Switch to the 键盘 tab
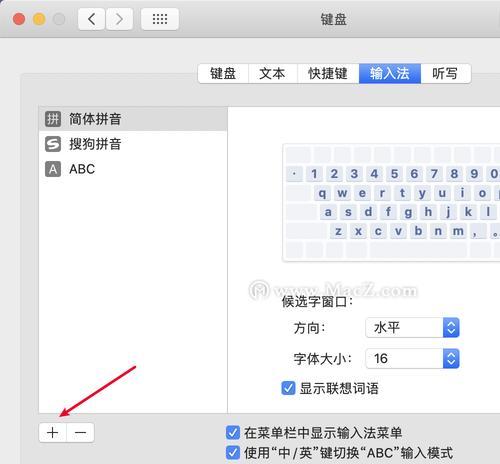Screen dimensions: 500x464 223,73
